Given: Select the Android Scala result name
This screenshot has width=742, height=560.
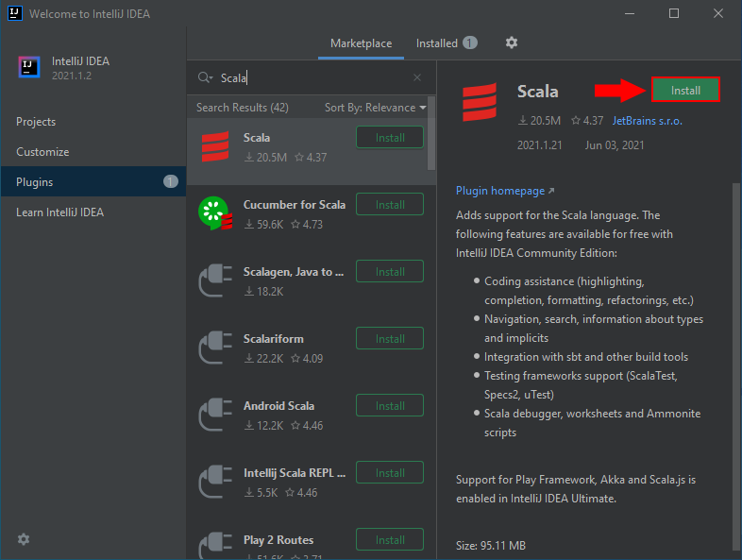Looking at the screenshot, I should click(278, 406).
